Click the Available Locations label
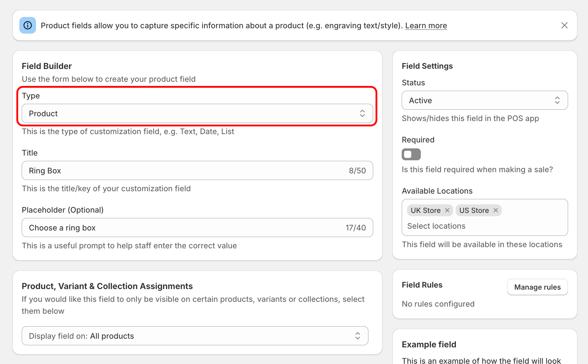The width and height of the screenshot is (588, 364). tap(437, 191)
